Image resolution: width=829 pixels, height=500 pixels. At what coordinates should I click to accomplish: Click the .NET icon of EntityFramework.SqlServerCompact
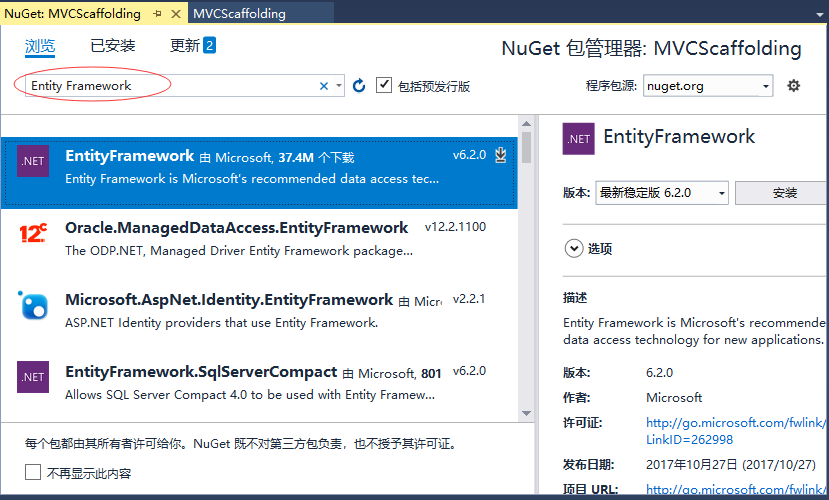coord(33,377)
